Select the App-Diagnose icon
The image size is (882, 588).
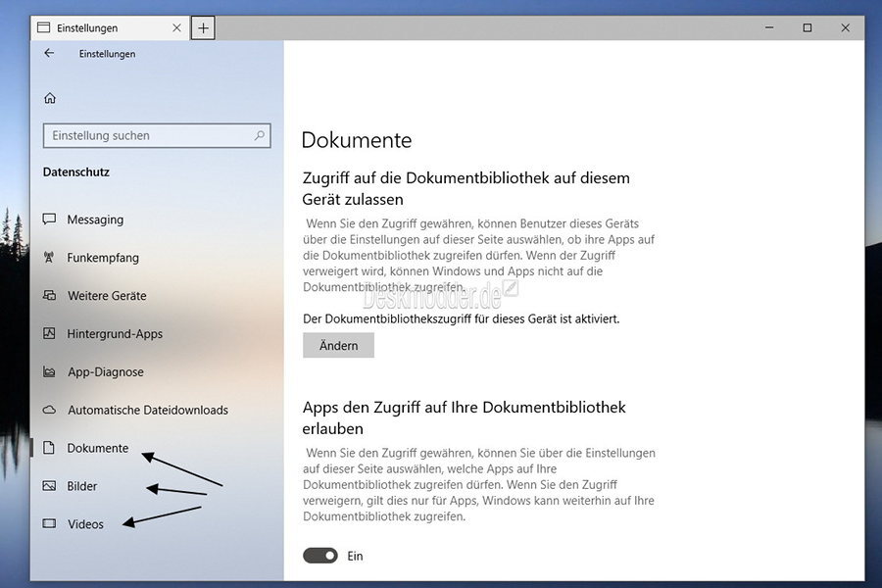(x=49, y=371)
